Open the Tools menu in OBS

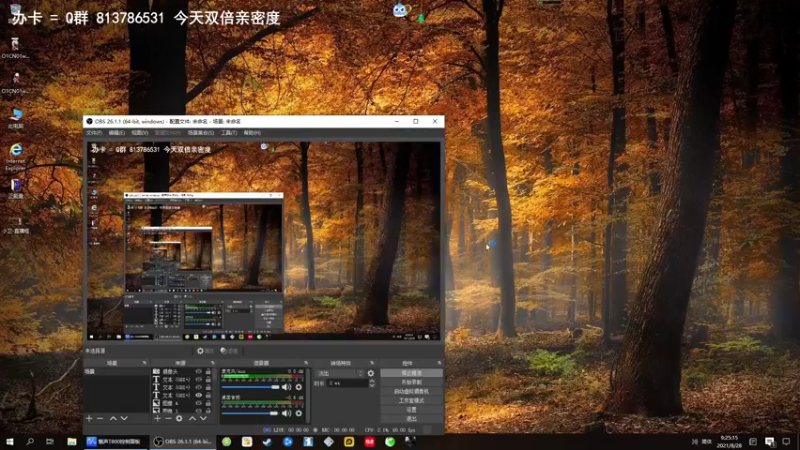(x=229, y=133)
